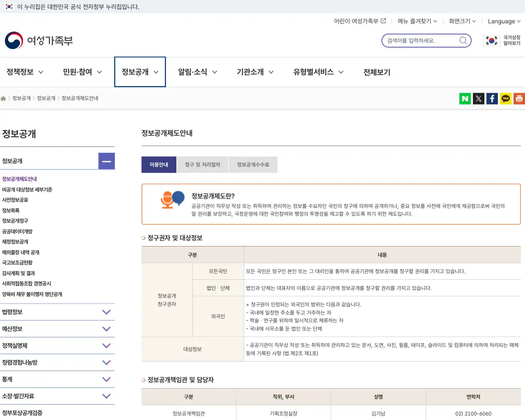Share the page on Facebook

[x=492, y=98]
